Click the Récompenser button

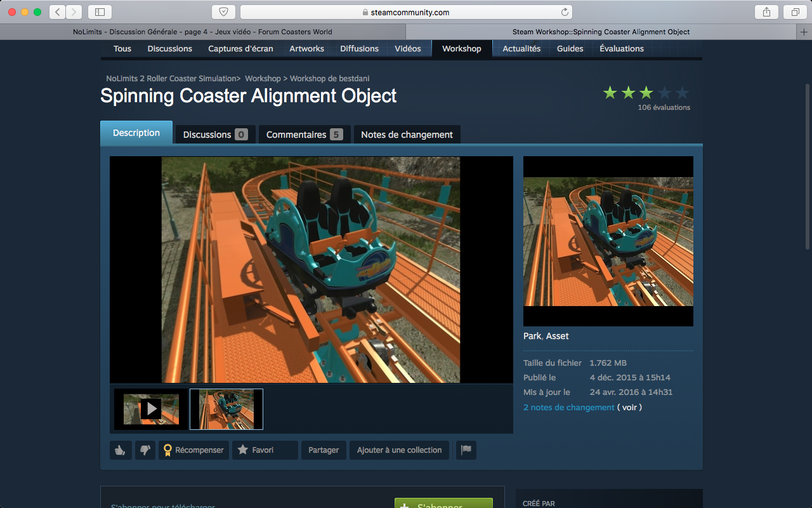click(193, 450)
